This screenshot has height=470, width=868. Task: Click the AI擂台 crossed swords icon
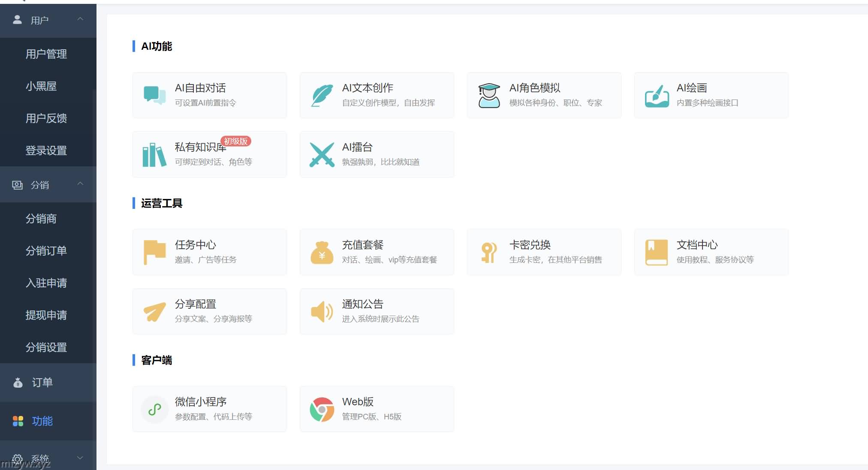[322, 154]
